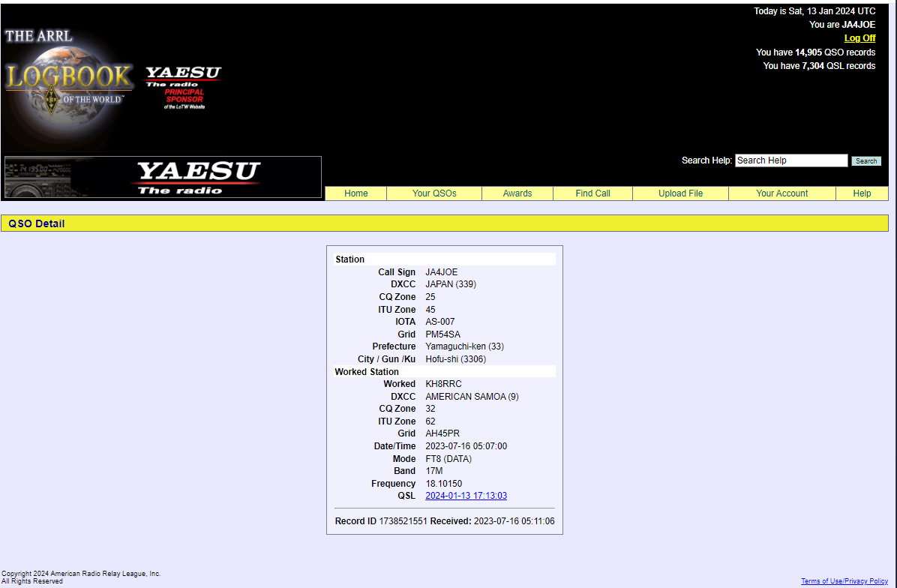
Task: Click station CQ Zone value 25
Action: [x=430, y=297]
